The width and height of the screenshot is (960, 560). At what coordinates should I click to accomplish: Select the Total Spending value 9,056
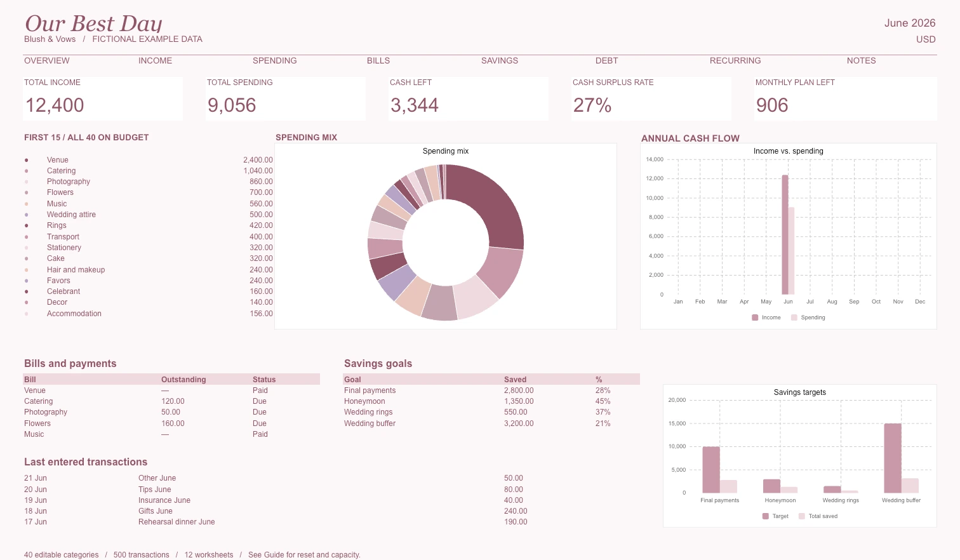pos(232,105)
